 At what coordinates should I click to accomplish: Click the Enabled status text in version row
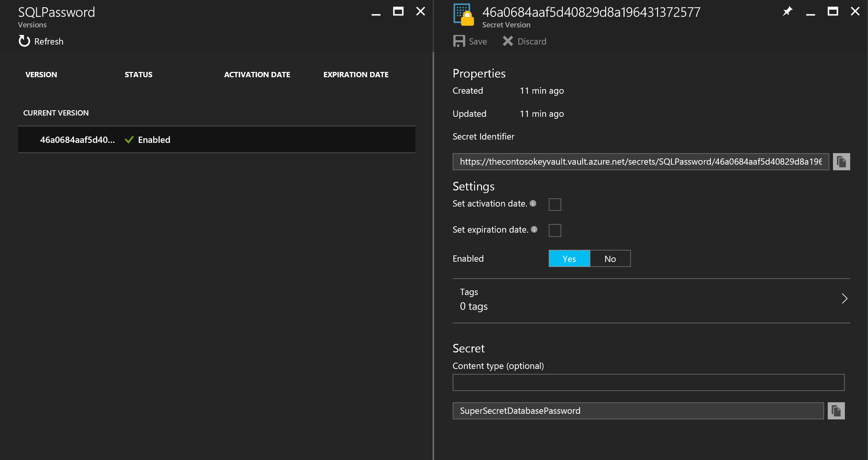point(154,140)
